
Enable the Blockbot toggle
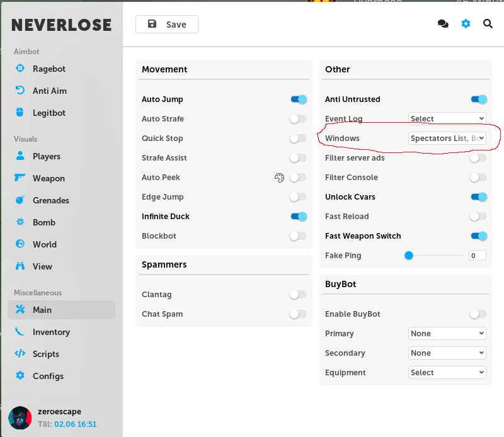point(297,236)
